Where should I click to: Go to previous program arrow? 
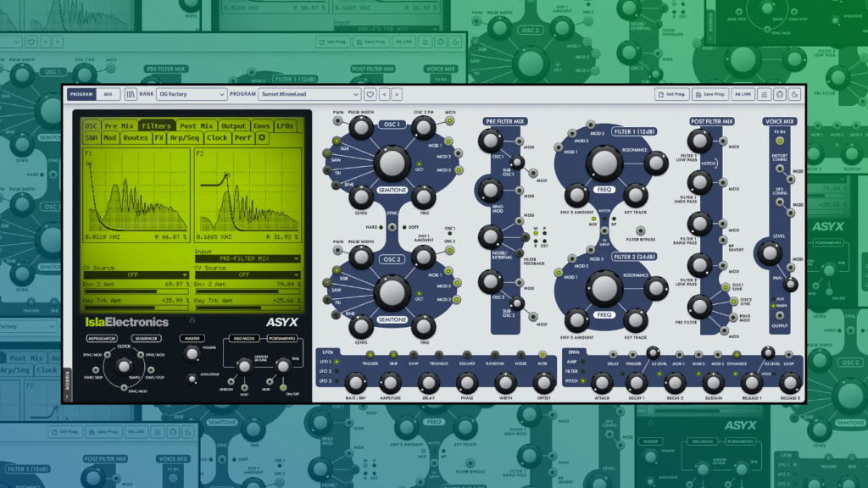[x=384, y=94]
